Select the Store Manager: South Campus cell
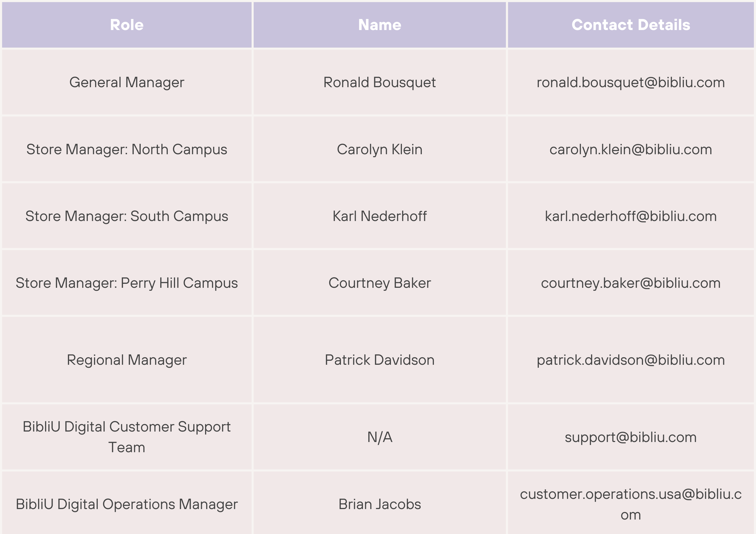The height and width of the screenshot is (534, 756). click(127, 216)
